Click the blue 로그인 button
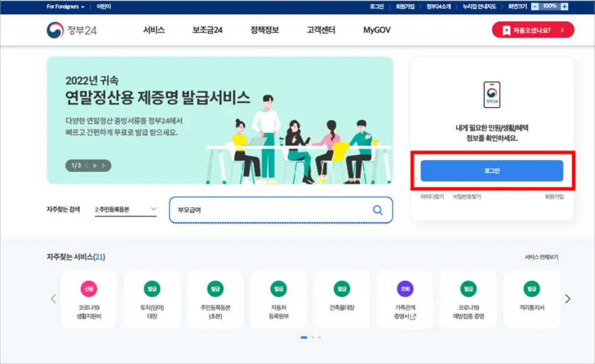The height and width of the screenshot is (364, 595). (x=491, y=170)
